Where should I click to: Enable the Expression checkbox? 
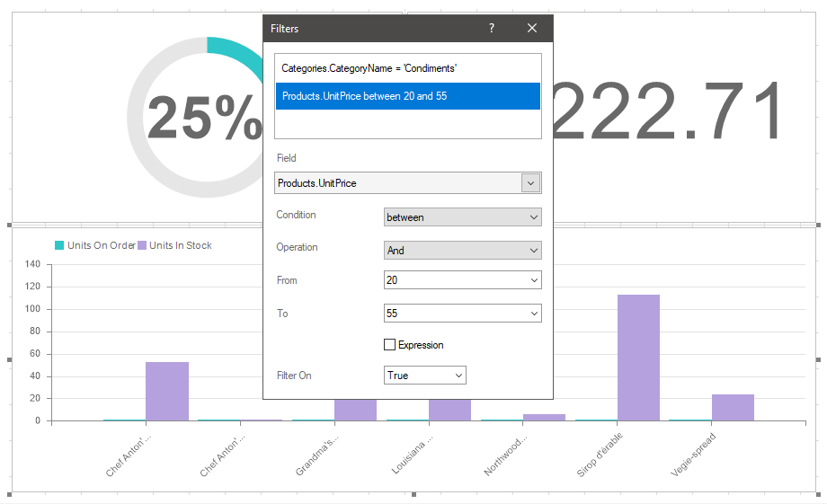[x=390, y=345]
